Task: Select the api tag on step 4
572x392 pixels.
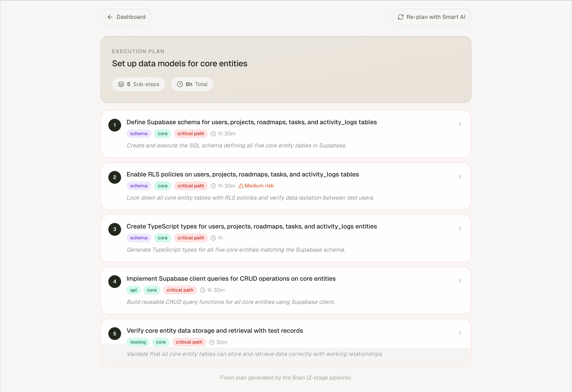Action: [133, 290]
